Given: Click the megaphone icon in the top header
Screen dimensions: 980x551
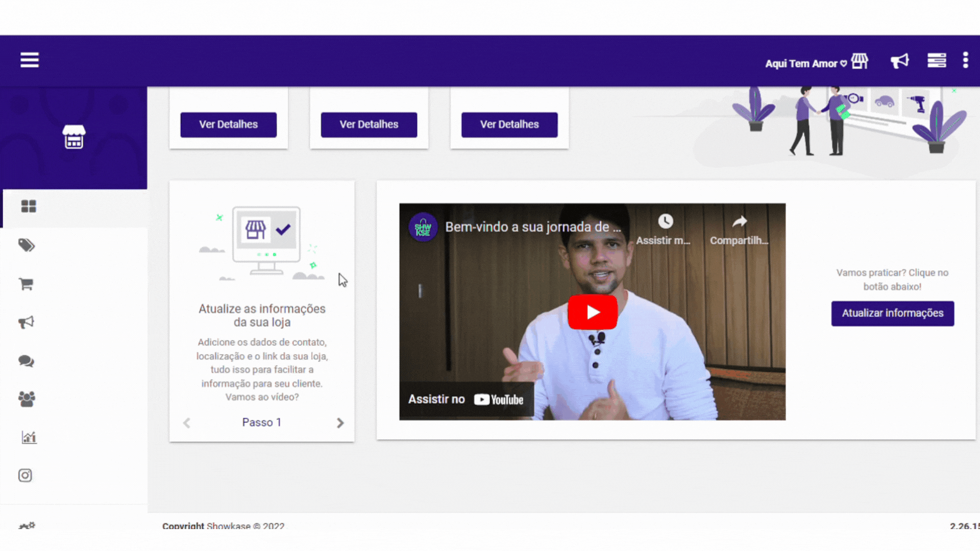Looking at the screenshot, I should click(x=899, y=61).
